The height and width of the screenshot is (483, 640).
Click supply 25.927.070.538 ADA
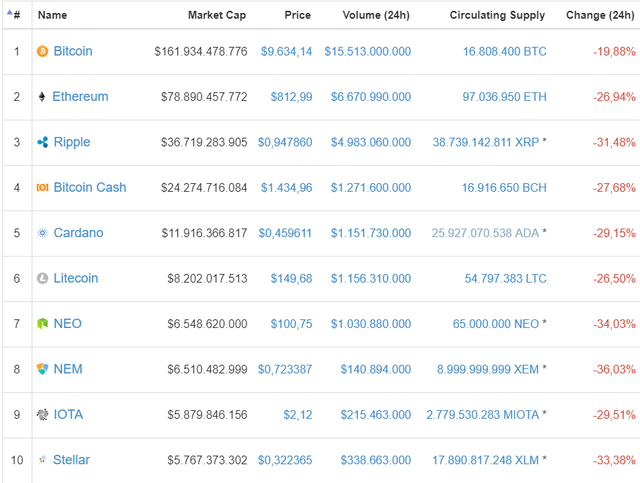click(485, 233)
